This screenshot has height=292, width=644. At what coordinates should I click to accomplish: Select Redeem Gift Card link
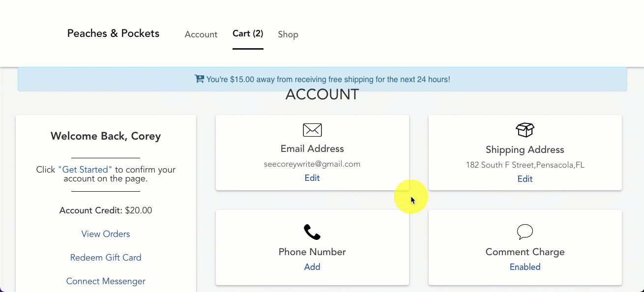pyautogui.click(x=106, y=258)
